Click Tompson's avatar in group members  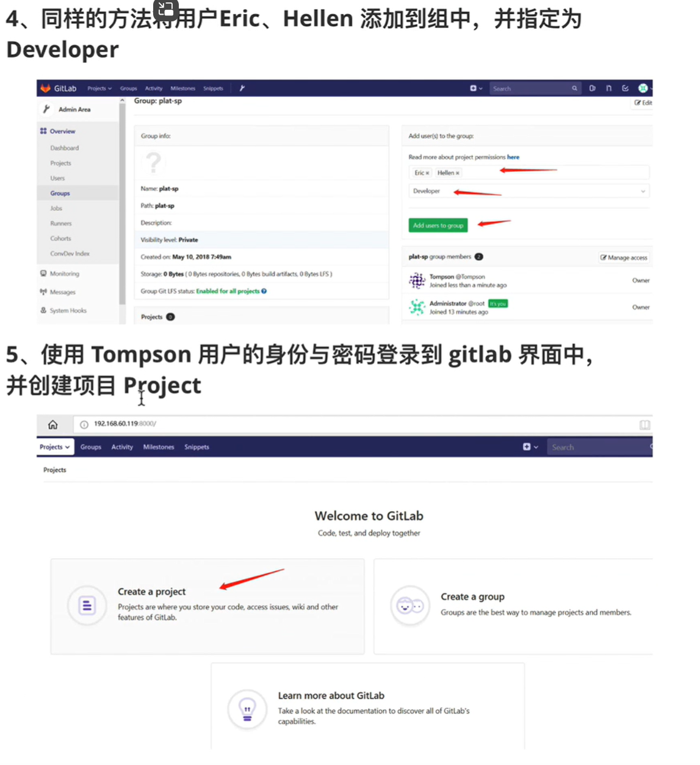pos(417,281)
